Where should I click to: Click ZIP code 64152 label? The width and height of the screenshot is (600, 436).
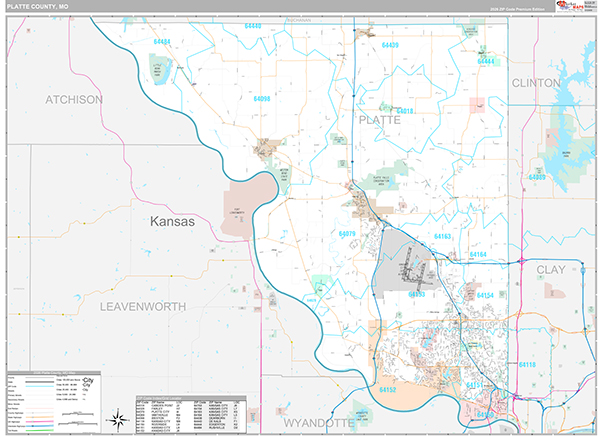point(388,390)
